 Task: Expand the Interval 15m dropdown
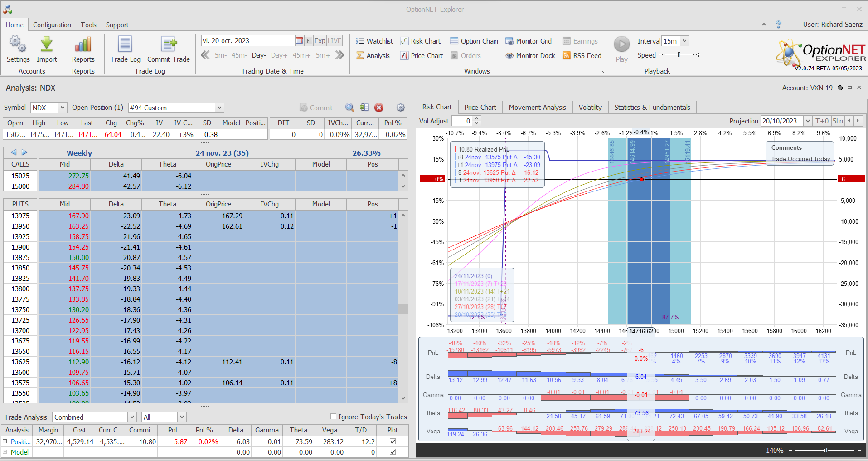684,41
